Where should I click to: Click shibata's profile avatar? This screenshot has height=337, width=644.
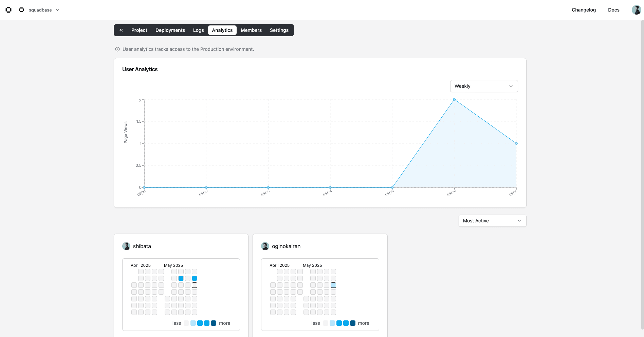pyautogui.click(x=126, y=246)
